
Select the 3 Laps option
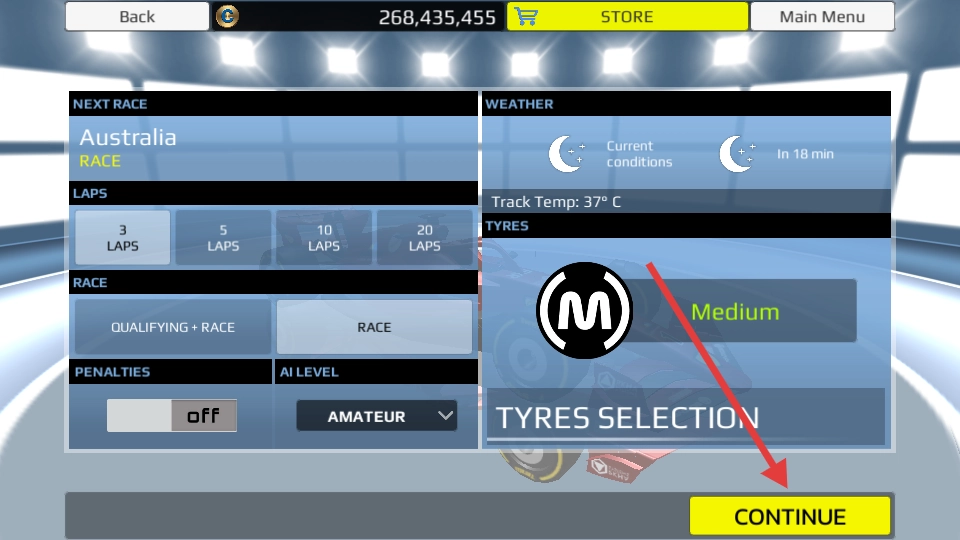(122, 238)
